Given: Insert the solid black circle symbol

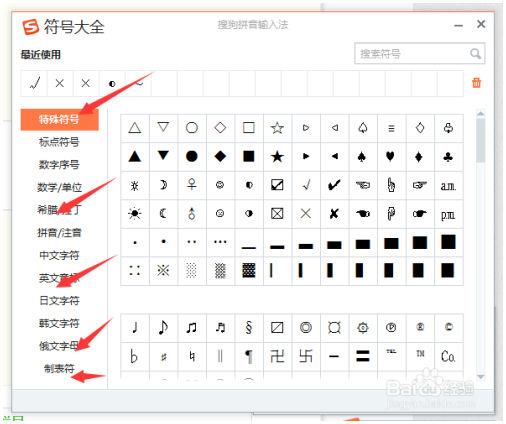Looking at the screenshot, I should coord(192,156).
